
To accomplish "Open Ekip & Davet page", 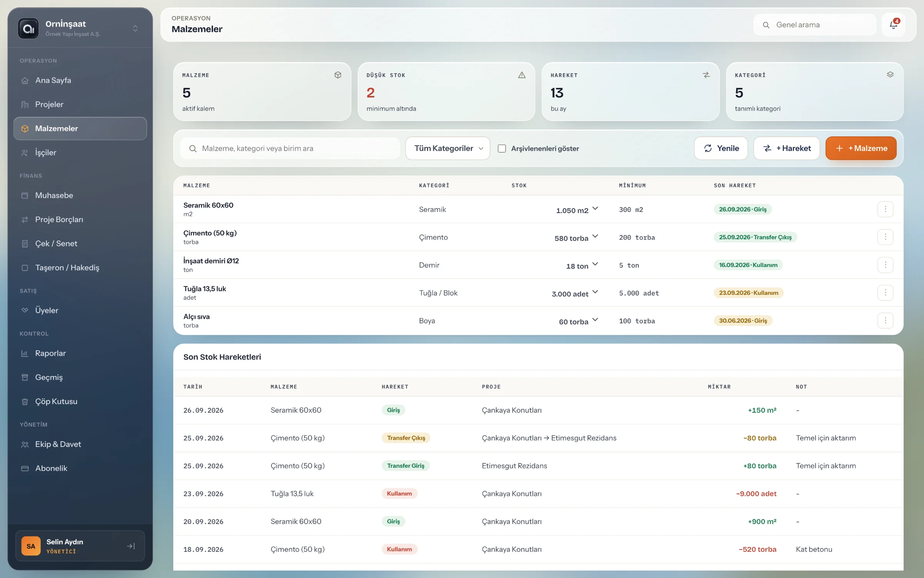I will pos(80,444).
